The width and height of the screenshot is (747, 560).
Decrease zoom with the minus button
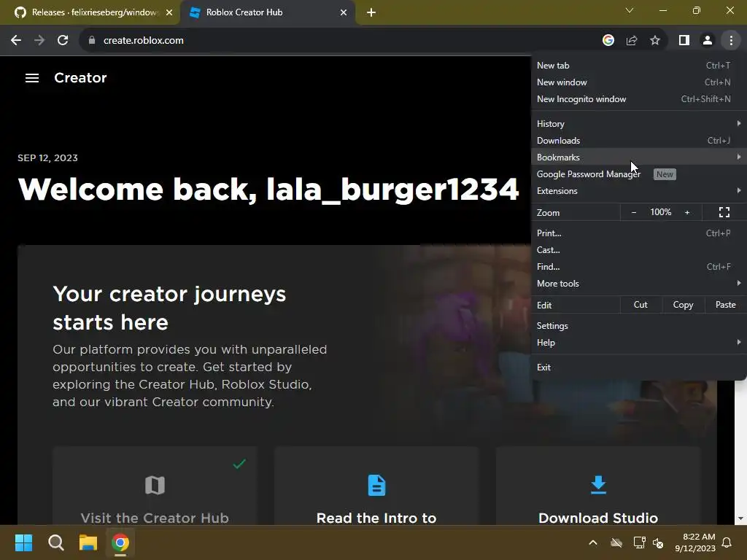coord(634,212)
